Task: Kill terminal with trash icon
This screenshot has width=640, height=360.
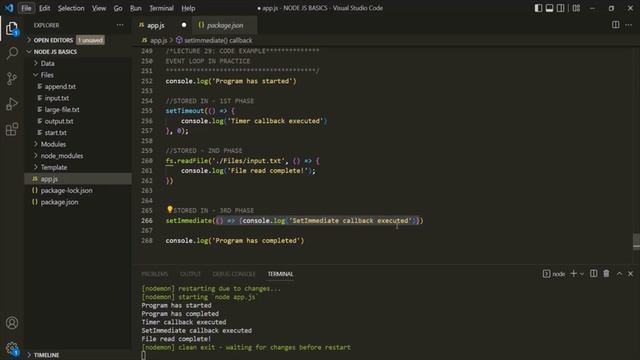Action: 606,273
